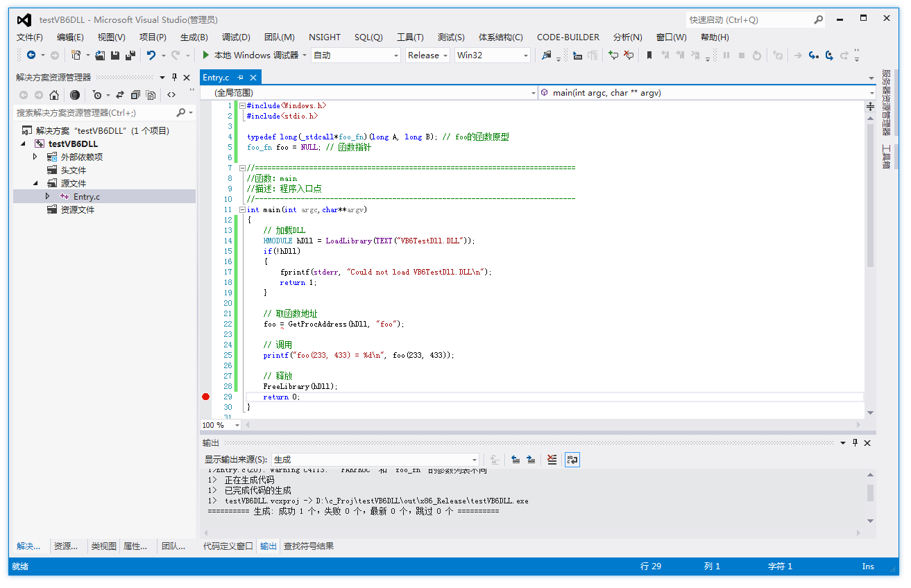Collapse the main function at line 11
The height and width of the screenshot is (588, 911).
(242, 209)
